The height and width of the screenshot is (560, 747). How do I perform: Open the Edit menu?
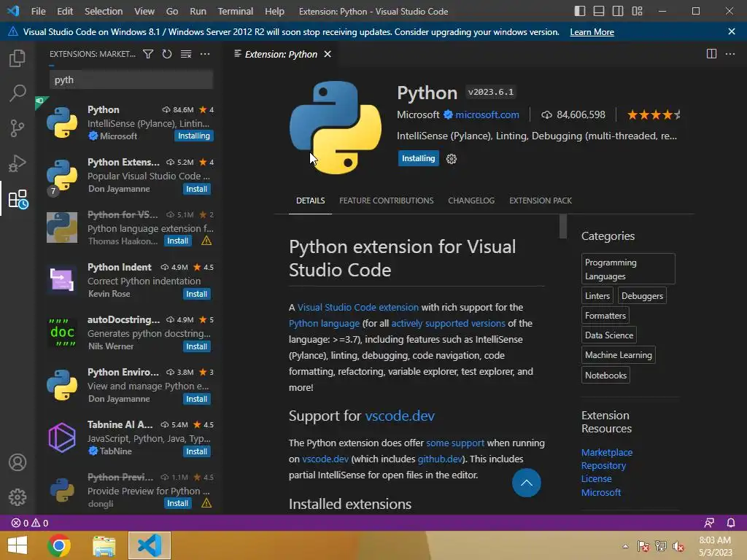click(65, 11)
